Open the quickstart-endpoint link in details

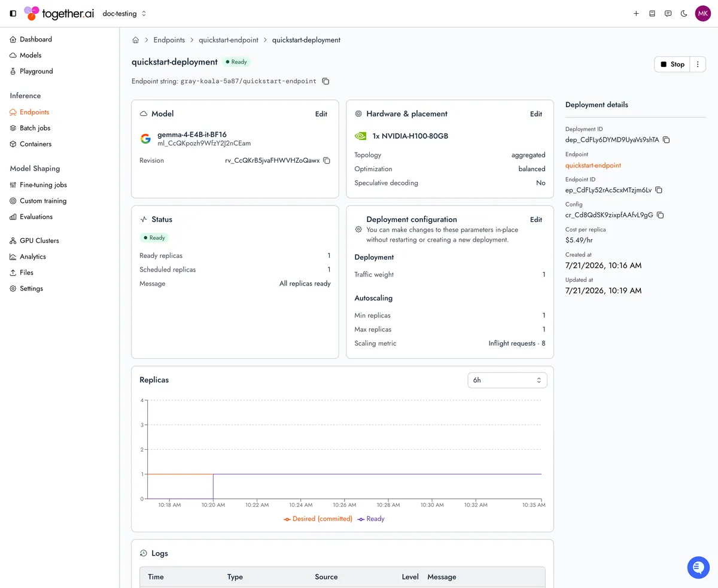pyautogui.click(x=593, y=165)
